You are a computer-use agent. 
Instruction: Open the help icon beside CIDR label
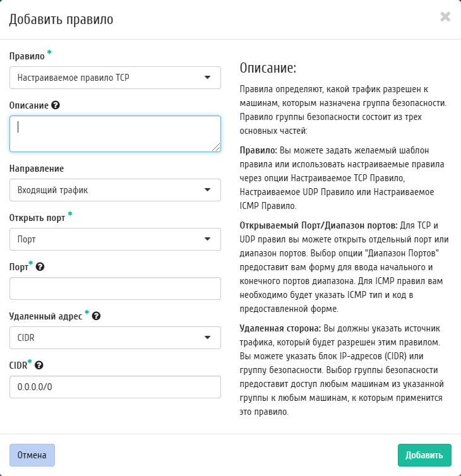[39, 365]
